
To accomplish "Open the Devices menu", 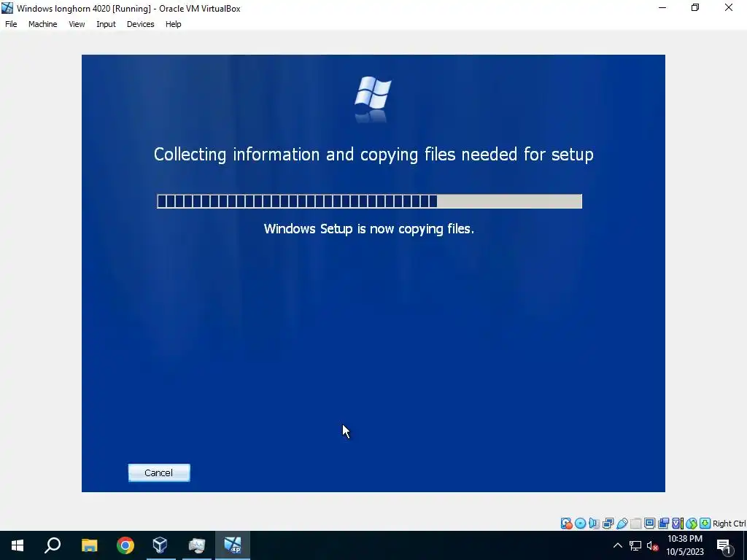I will point(141,24).
